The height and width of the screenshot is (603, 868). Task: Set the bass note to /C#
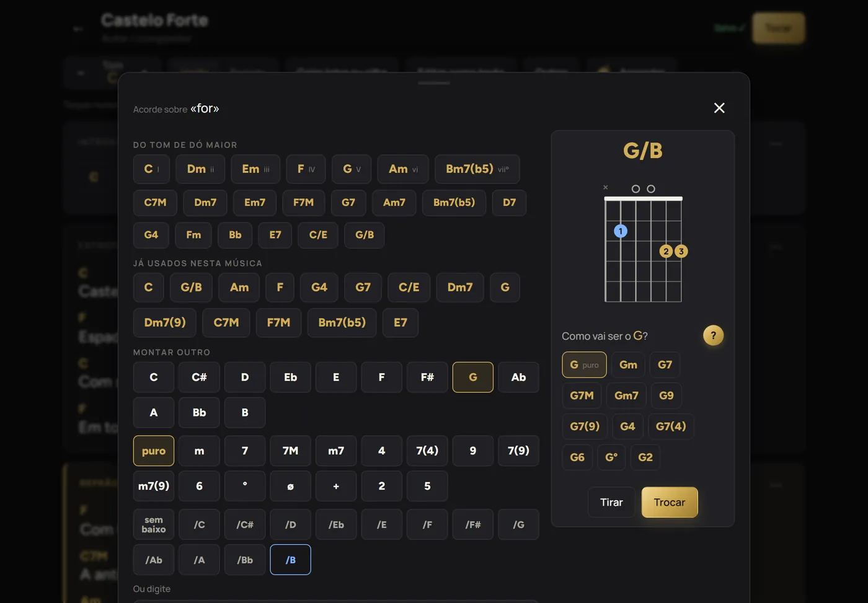tap(245, 525)
